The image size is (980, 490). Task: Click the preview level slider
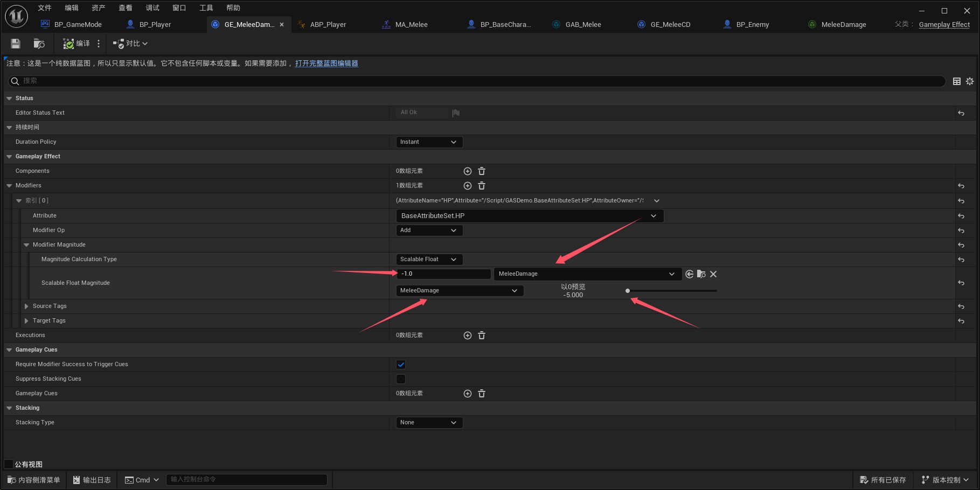[672, 291]
